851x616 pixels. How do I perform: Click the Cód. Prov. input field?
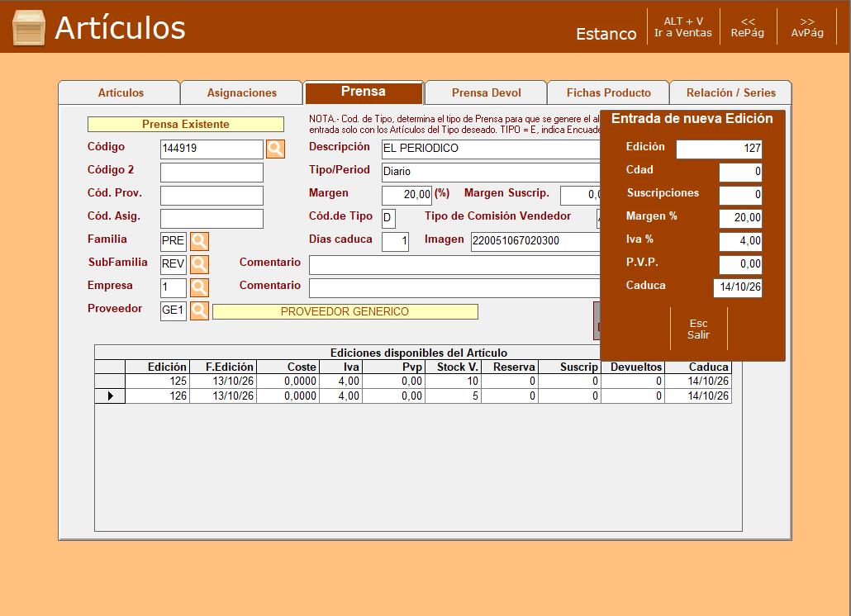pyautogui.click(x=212, y=195)
